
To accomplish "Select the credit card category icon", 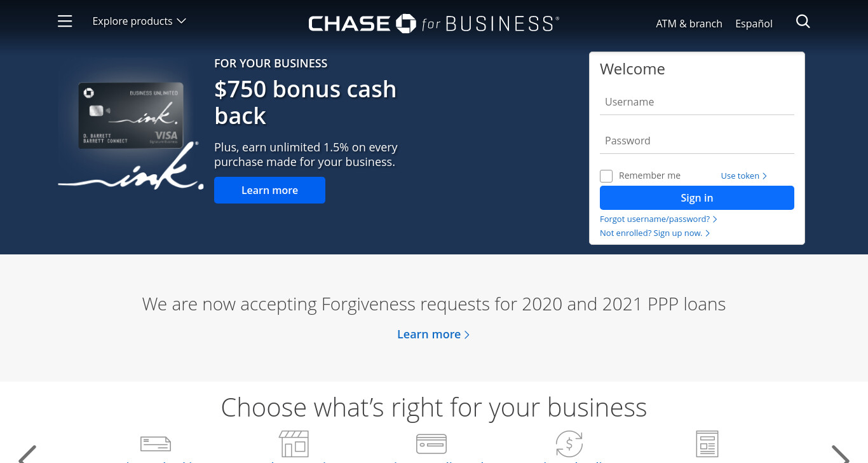I will pos(431,443).
